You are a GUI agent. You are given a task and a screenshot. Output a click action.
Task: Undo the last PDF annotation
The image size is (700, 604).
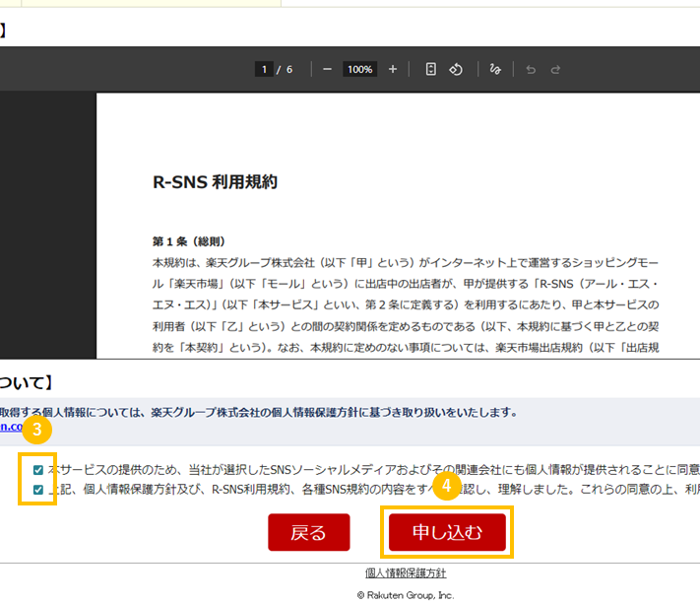click(x=531, y=70)
